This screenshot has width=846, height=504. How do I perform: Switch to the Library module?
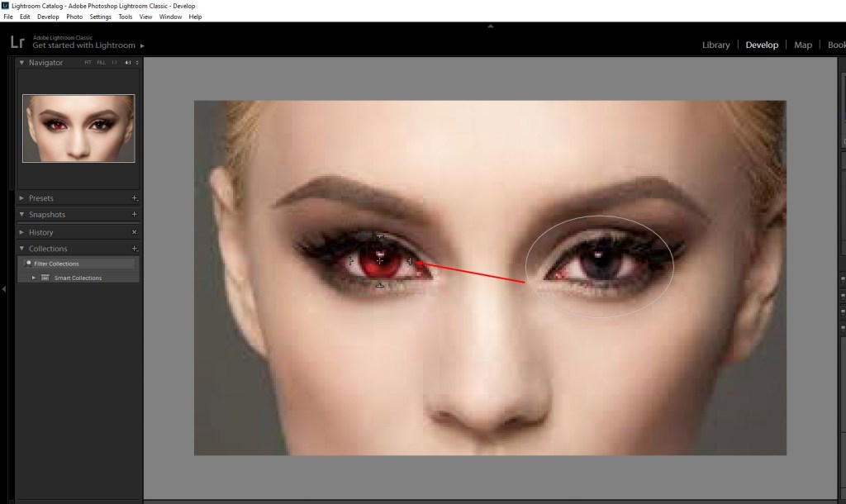tap(715, 45)
